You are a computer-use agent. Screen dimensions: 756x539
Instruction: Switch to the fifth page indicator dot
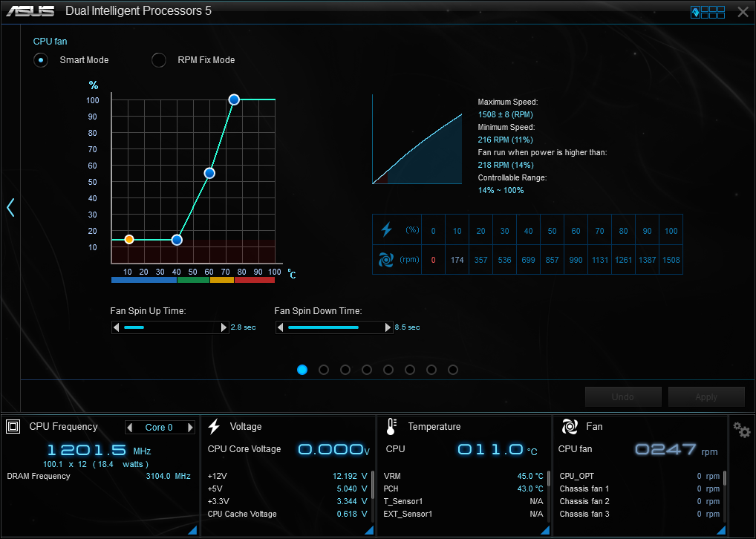388,370
